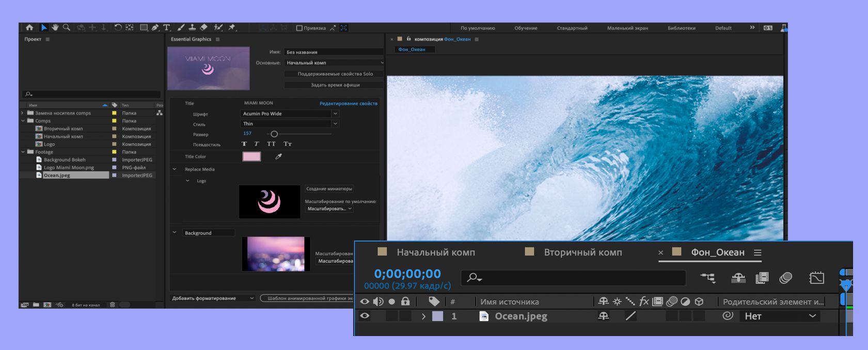
Task: Select the Roto Brush tool
Action: (218, 28)
